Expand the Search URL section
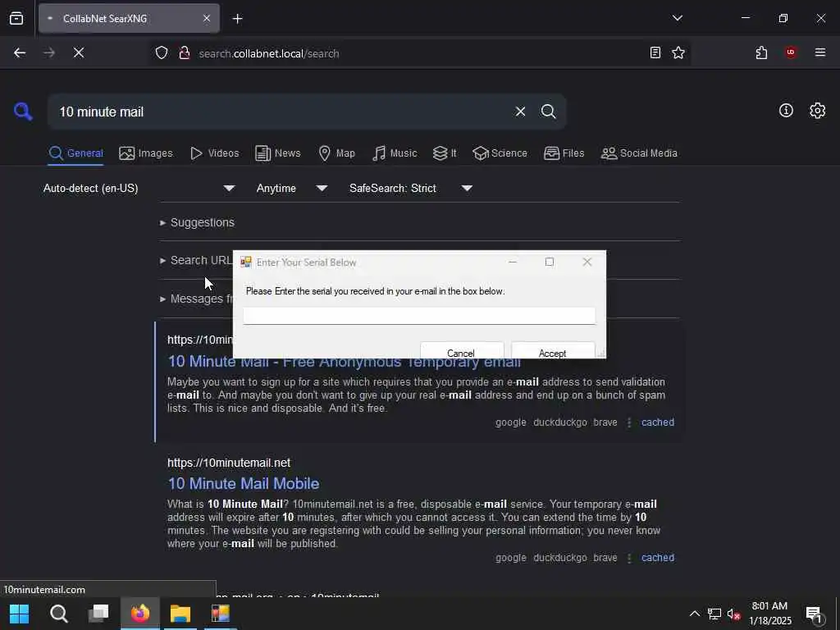Viewport: 840px width, 630px height. click(196, 260)
